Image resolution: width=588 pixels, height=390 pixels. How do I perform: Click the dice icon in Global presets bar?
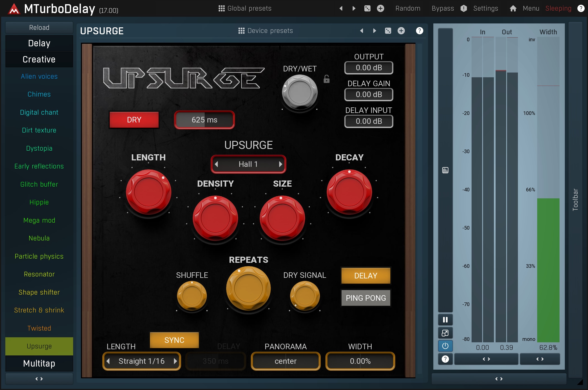(x=367, y=8)
